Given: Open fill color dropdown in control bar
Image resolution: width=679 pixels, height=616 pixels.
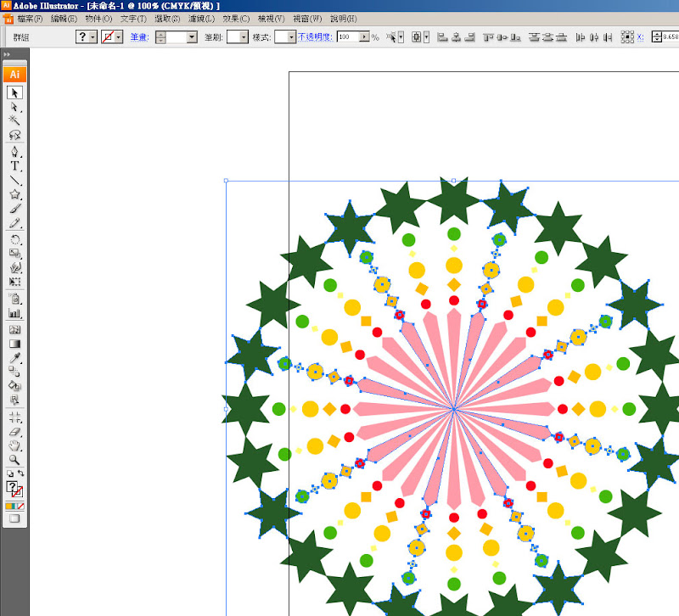Looking at the screenshot, I should coord(93,37).
